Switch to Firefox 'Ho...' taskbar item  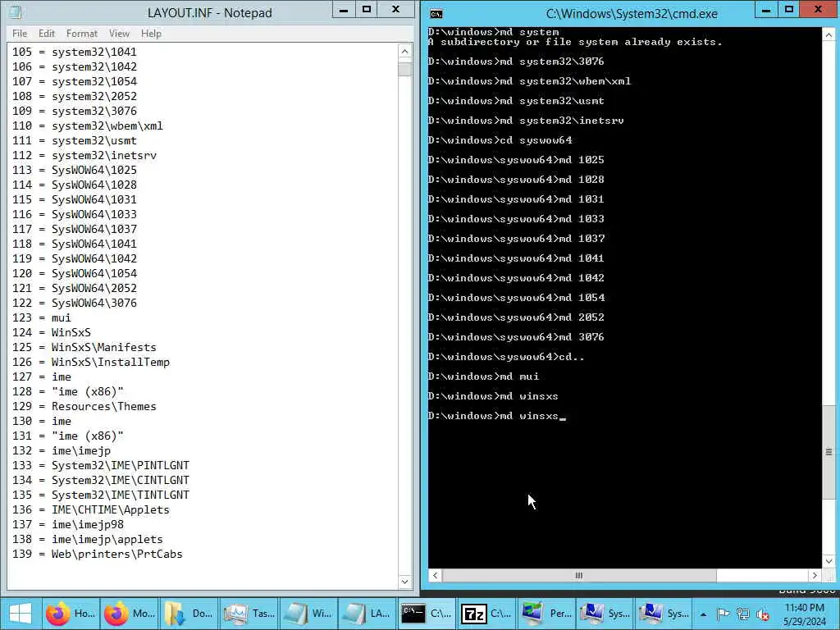tap(71, 614)
